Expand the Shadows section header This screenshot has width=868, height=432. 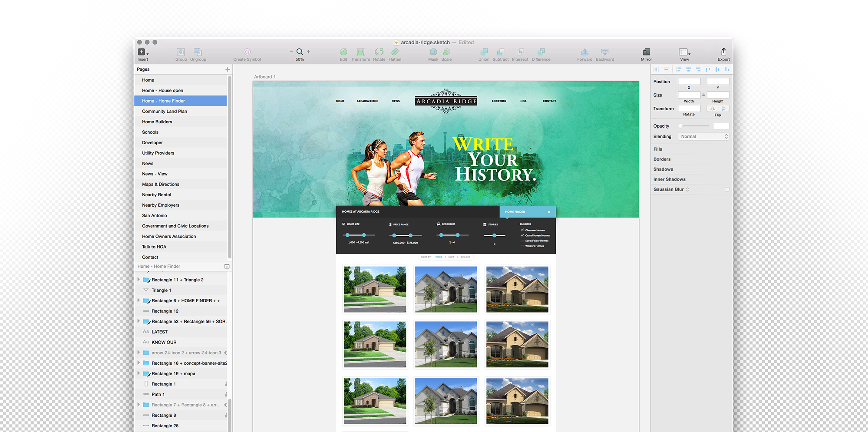click(x=691, y=169)
